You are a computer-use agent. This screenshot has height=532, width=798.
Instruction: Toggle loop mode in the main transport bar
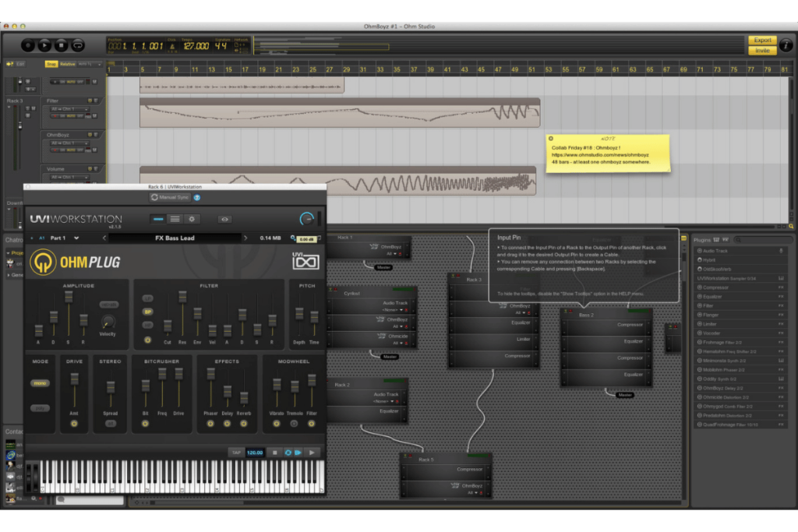point(78,45)
